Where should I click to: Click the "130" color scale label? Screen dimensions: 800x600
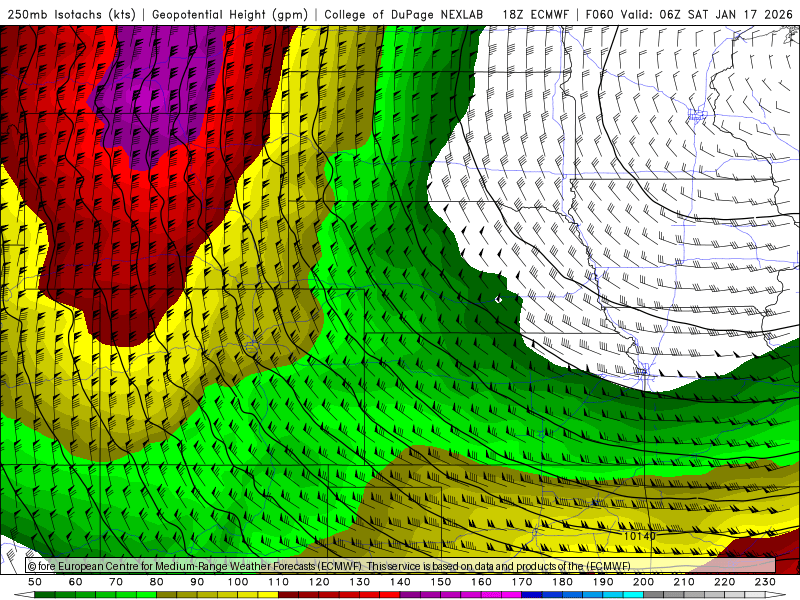(360, 582)
